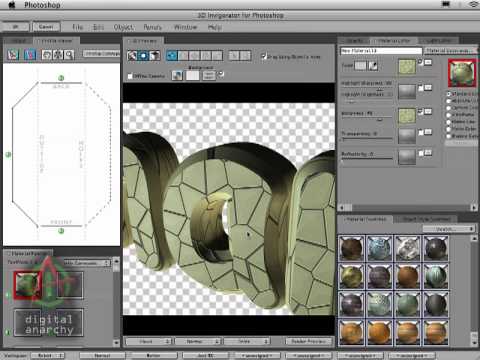Open the Panels menu
This screenshot has height=360, width=480.
pyautogui.click(x=152, y=27)
